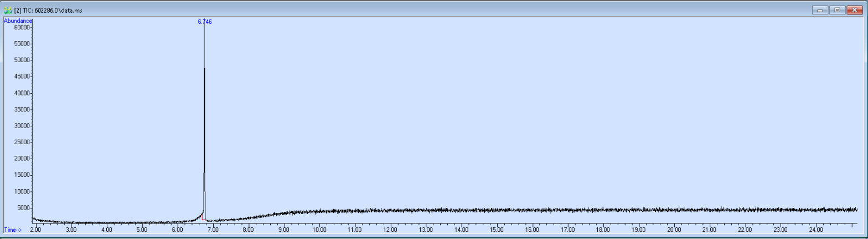Click the 50000 abundance axis value
Screen dimensions: 868x239
pos(21,60)
